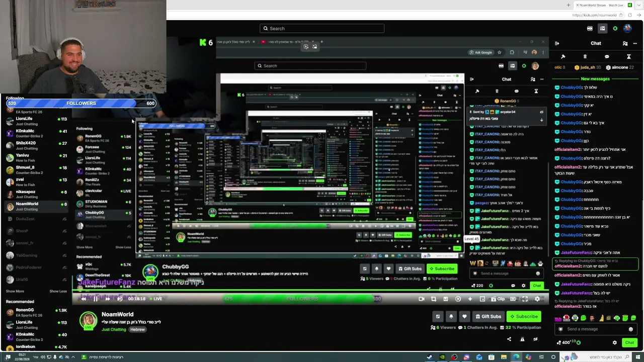This screenshot has width=644, height=362.
Task: Open the channel points 400 balance
Action: click(569, 342)
